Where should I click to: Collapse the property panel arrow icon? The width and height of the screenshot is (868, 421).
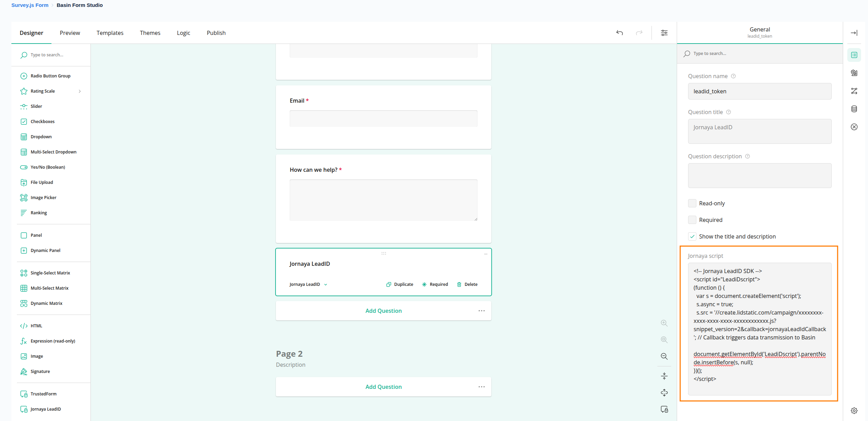pyautogui.click(x=854, y=33)
